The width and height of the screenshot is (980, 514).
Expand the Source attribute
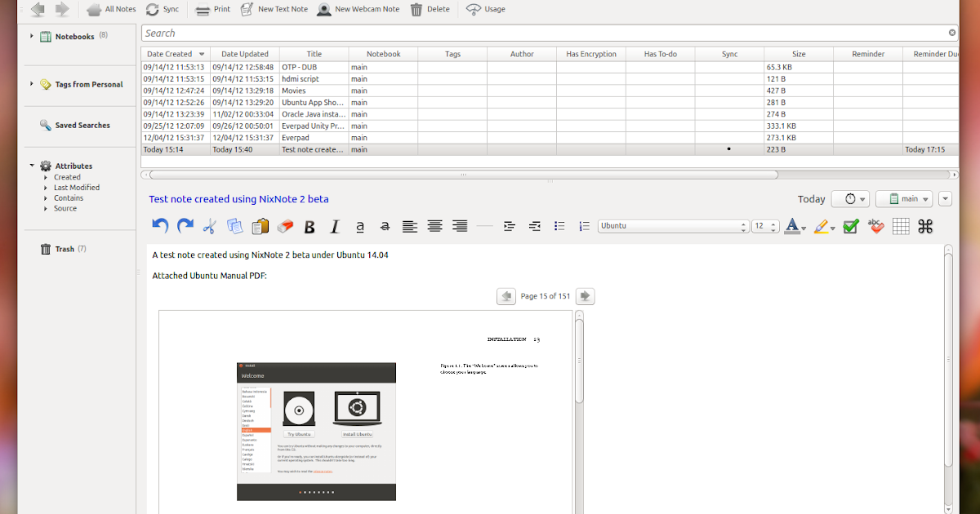tap(46, 209)
